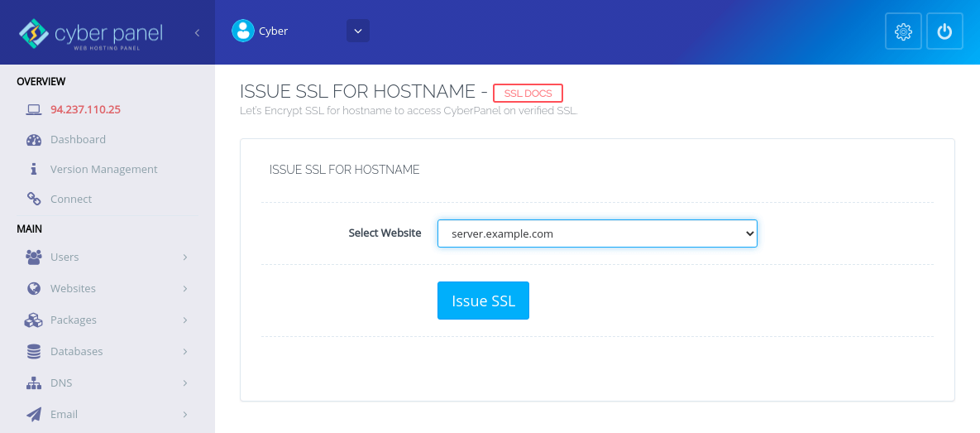Screen dimensions: 980x433
Task: Open the settings gear icon
Action: coord(903,31)
